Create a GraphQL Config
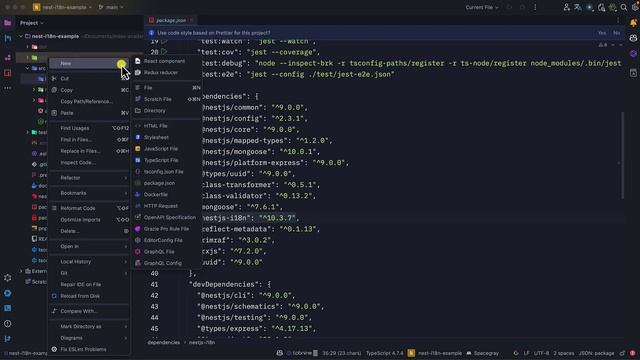 [x=167, y=263]
